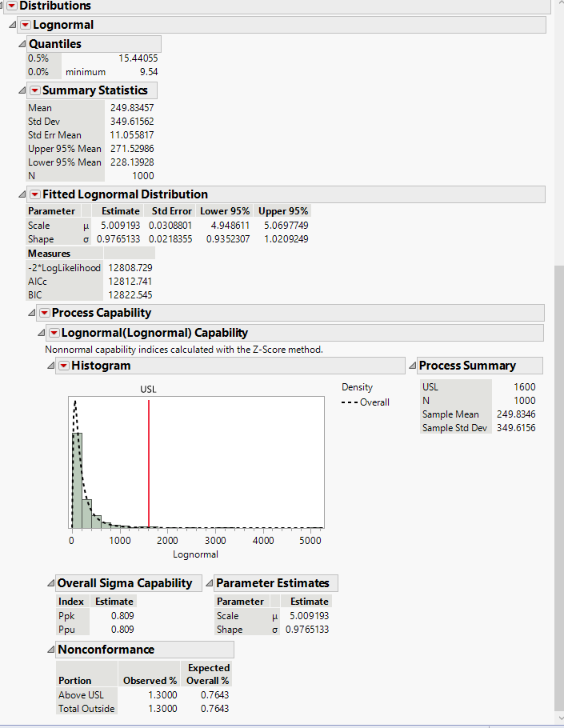
Task: Open Fitted Lognormal Distribution red triangle menu
Action: (34, 194)
